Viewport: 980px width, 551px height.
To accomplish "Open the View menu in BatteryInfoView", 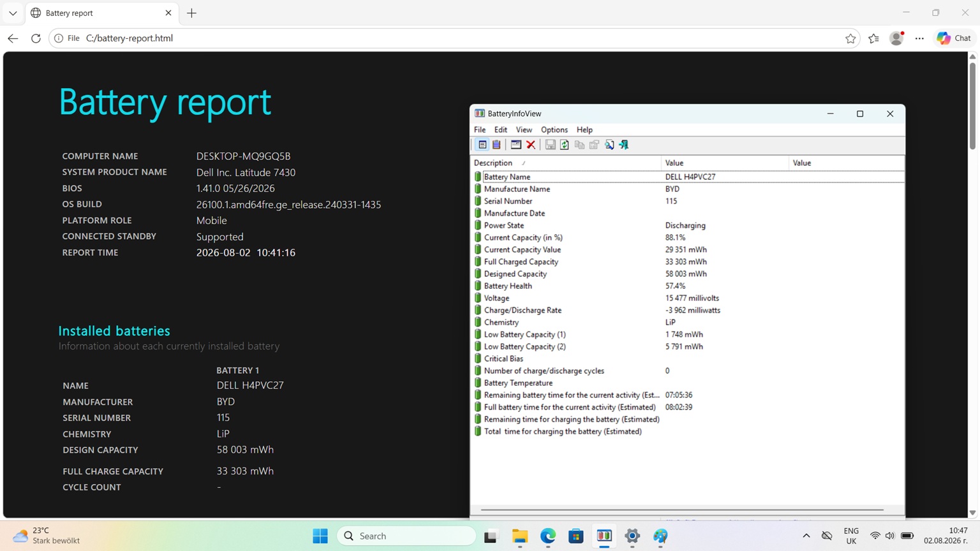I will (524, 129).
